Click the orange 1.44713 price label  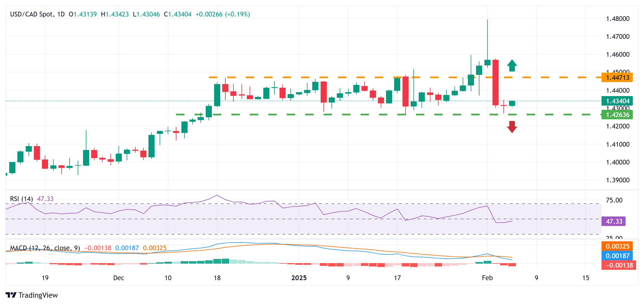[x=617, y=77]
